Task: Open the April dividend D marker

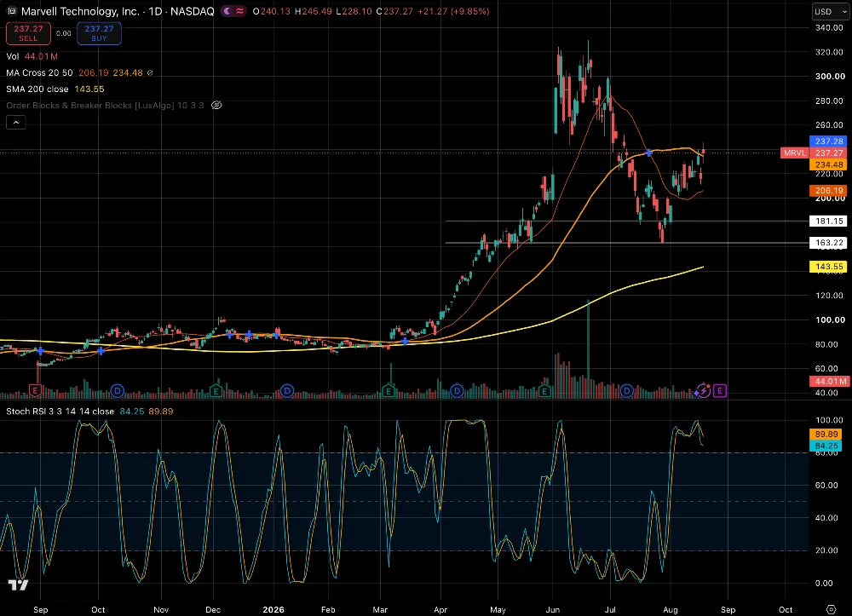Action: tap(457, 390)
